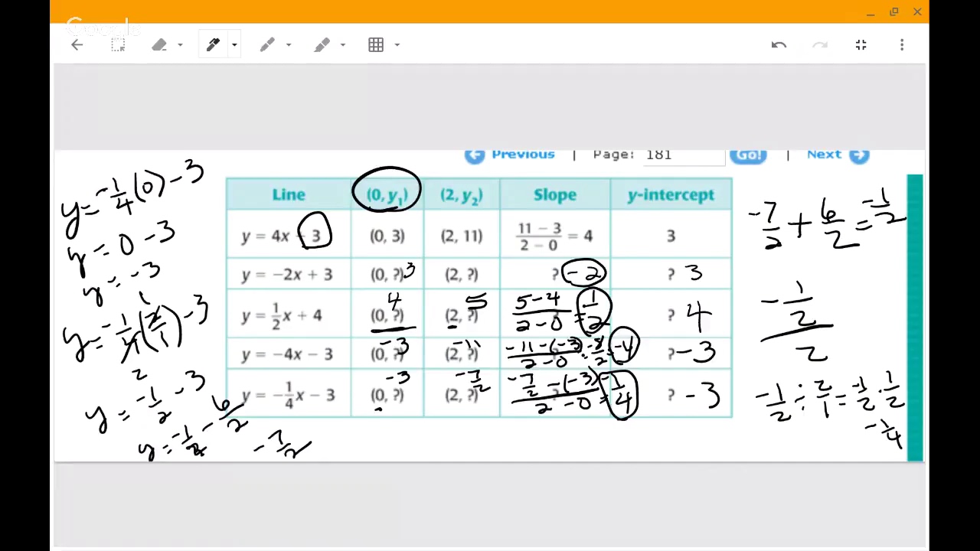Click the 'y-intercept' column header
980x551 pixels.
(x=671, y=194)
